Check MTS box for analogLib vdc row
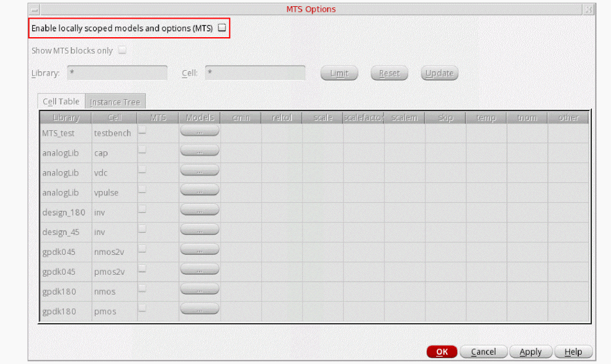Viewport: 611px width, 364px height. click(142, 170)
